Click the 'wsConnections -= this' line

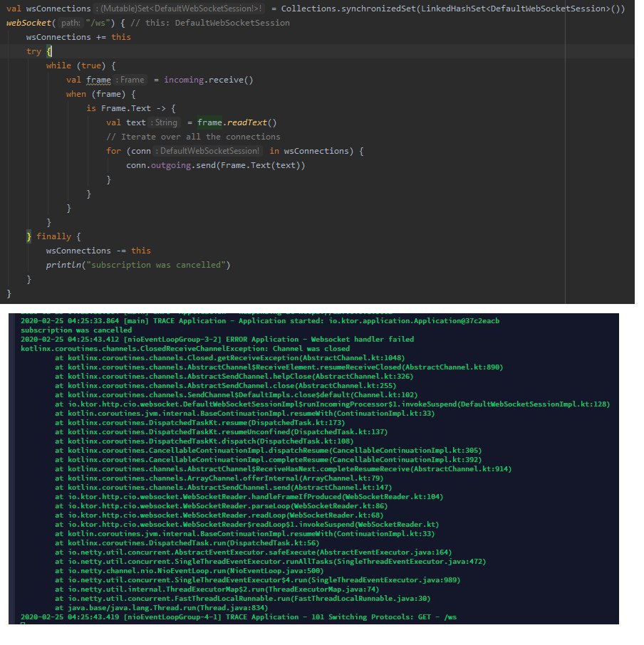click(x=98, y=251)
